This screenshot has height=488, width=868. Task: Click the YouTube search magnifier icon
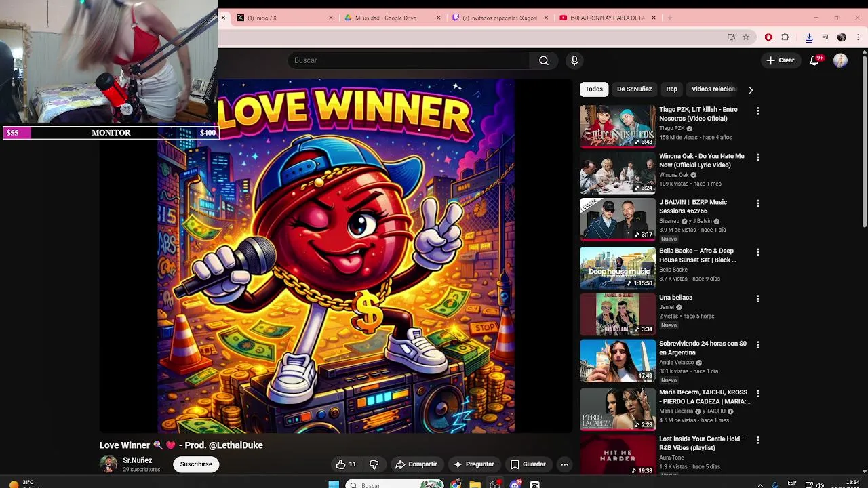544,60
